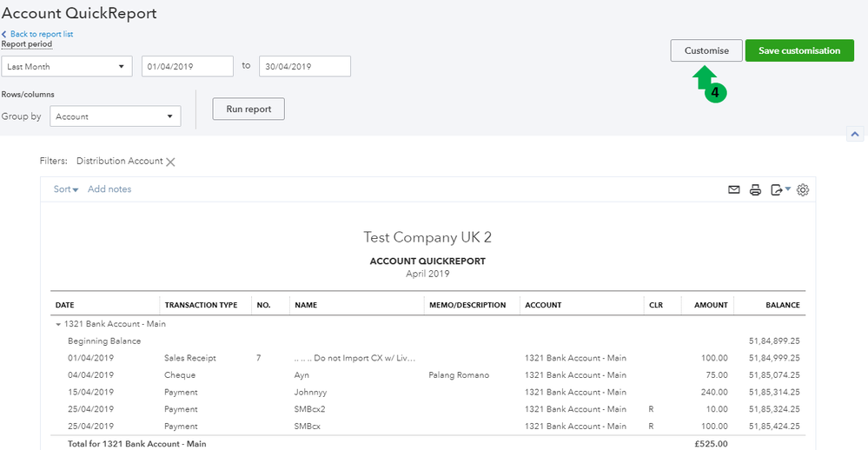Click the Customise button

click(x=706, y=50)
